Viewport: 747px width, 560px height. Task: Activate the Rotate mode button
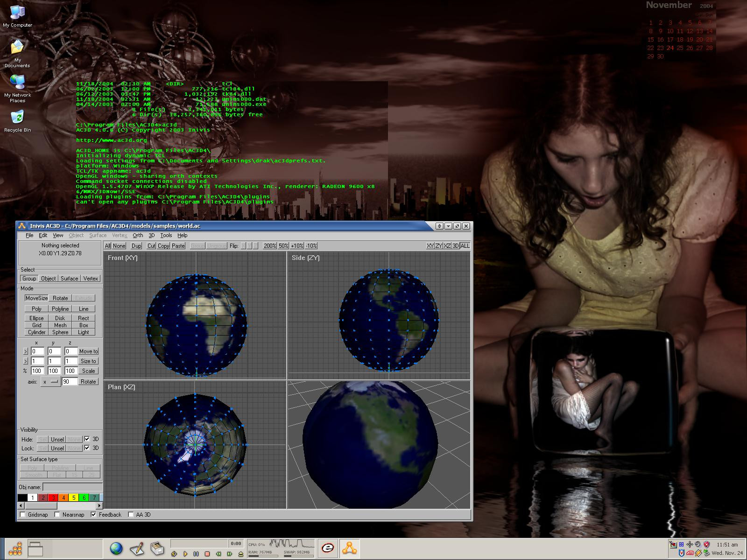point(60,298)
